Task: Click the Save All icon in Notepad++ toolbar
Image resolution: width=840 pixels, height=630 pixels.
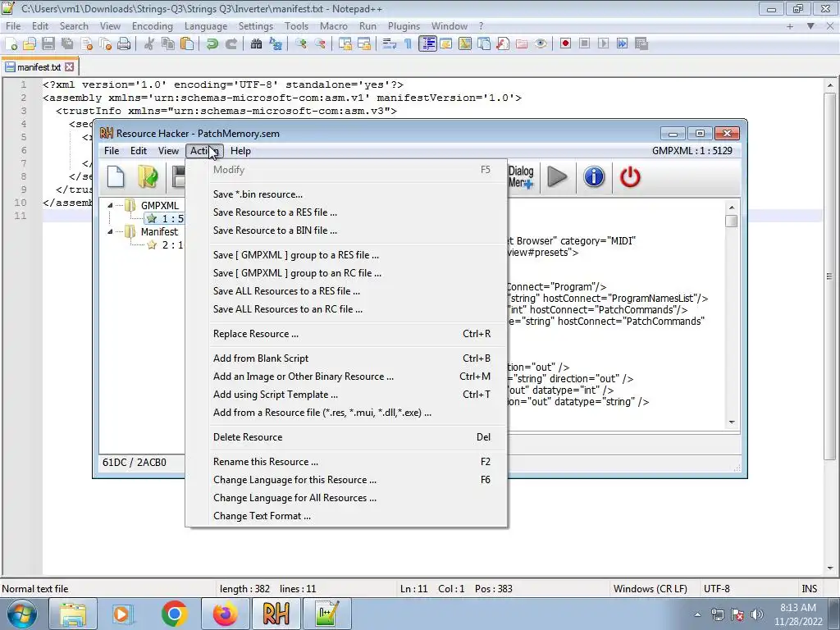Action: (x=67, y=44)
